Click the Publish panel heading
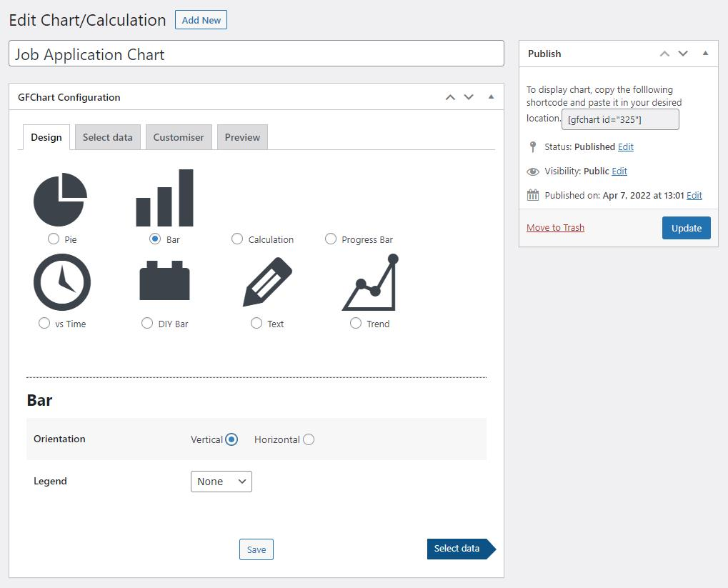This screenshot has width=728, height=588. pos(544,54)
